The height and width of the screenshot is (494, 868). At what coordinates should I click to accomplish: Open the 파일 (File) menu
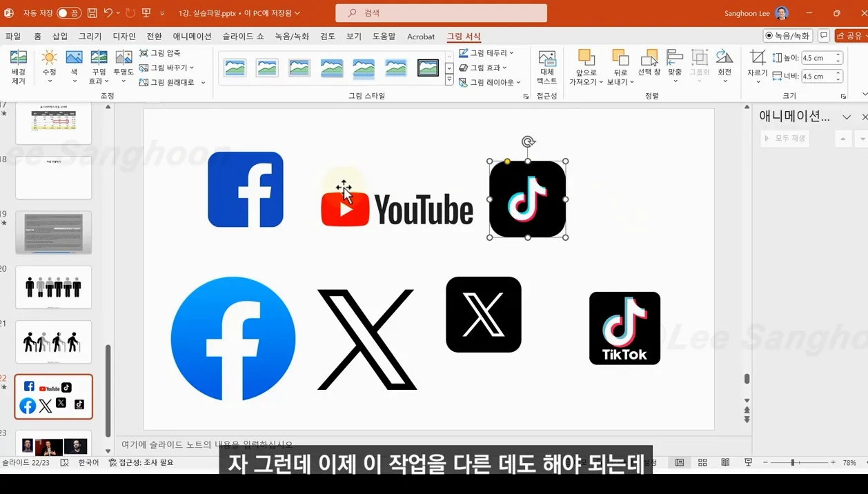13,37
